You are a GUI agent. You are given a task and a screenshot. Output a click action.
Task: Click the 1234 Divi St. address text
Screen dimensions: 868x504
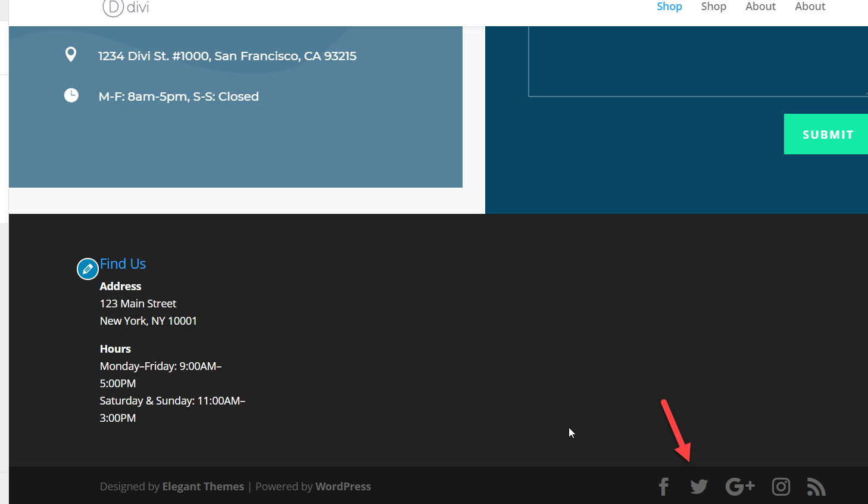[227, 56]
